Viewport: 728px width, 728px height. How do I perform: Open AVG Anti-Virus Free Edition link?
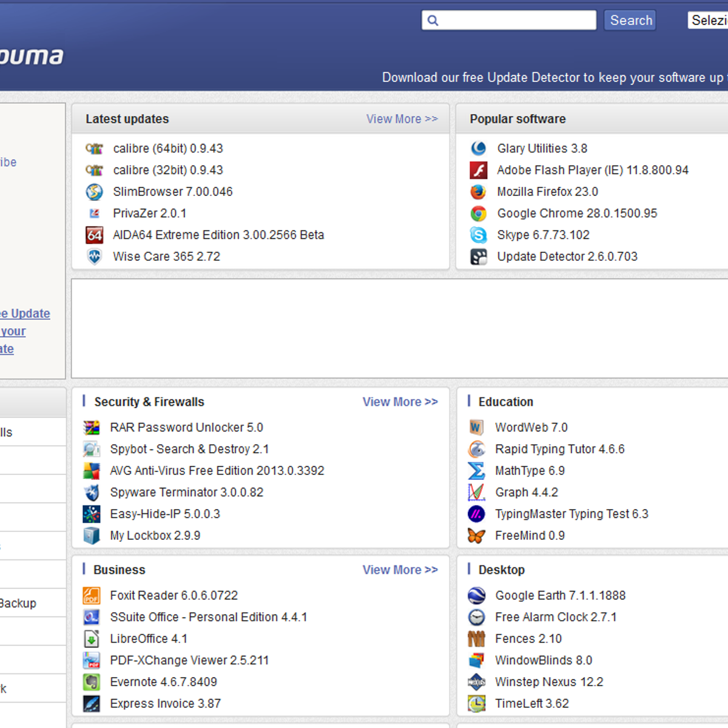(x=217, y=471)
